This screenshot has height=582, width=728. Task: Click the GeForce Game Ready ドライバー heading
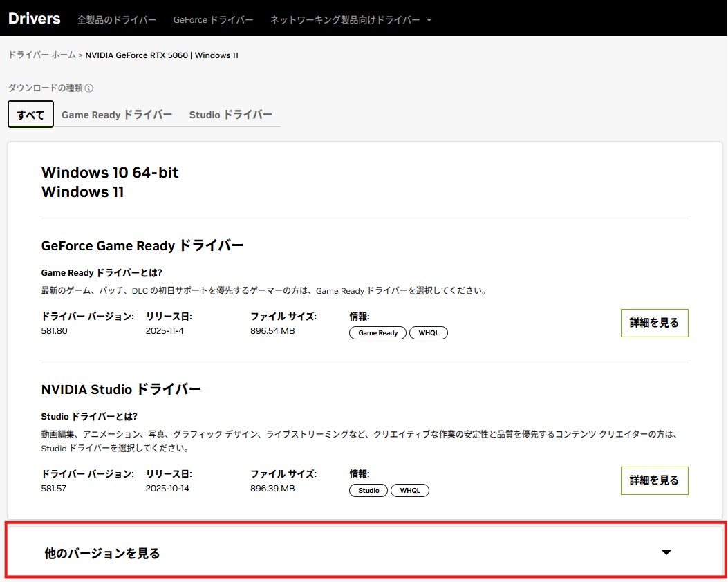tap(142, 245)
